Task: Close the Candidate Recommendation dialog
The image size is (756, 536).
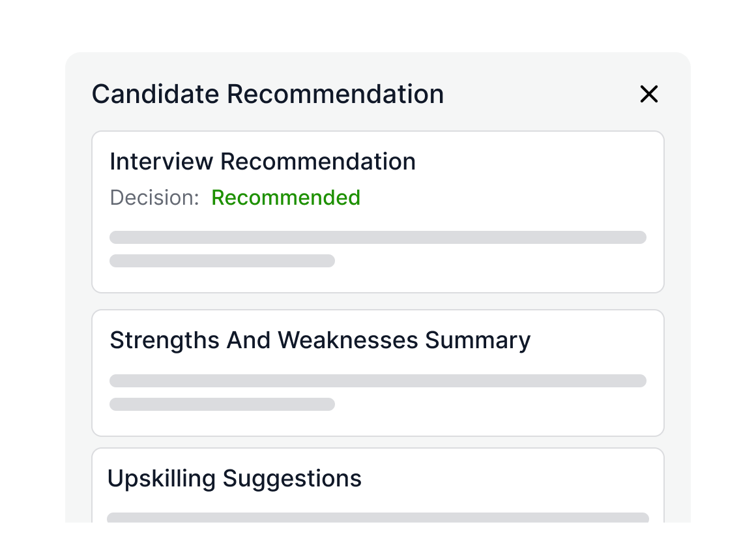Action: pos(649,95)
